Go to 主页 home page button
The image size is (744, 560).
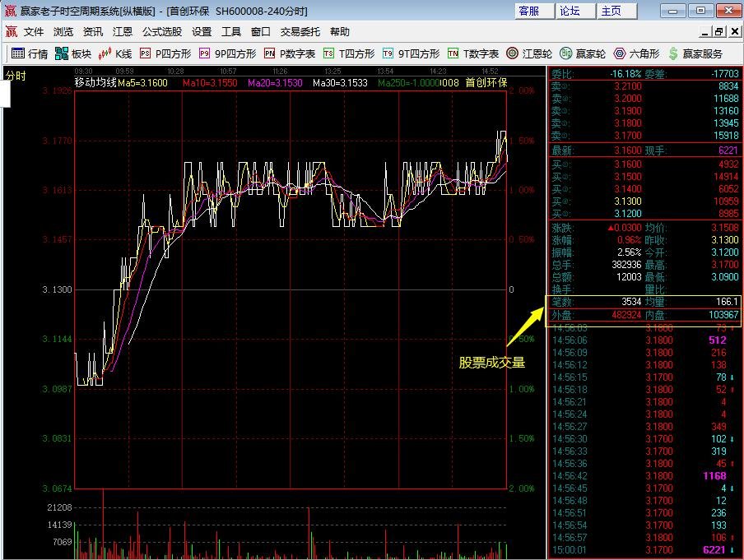(x=611, y=11)
